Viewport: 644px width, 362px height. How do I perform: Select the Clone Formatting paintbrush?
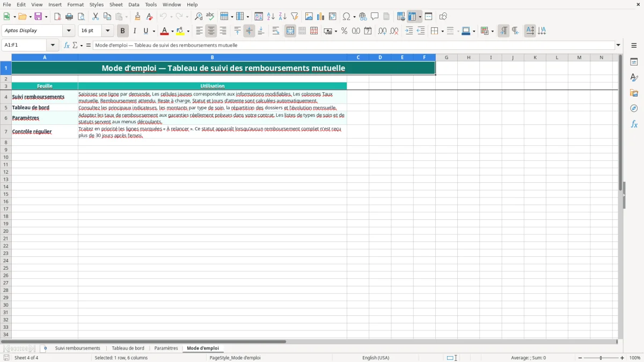pyautogui.click(x=138, y=17)
